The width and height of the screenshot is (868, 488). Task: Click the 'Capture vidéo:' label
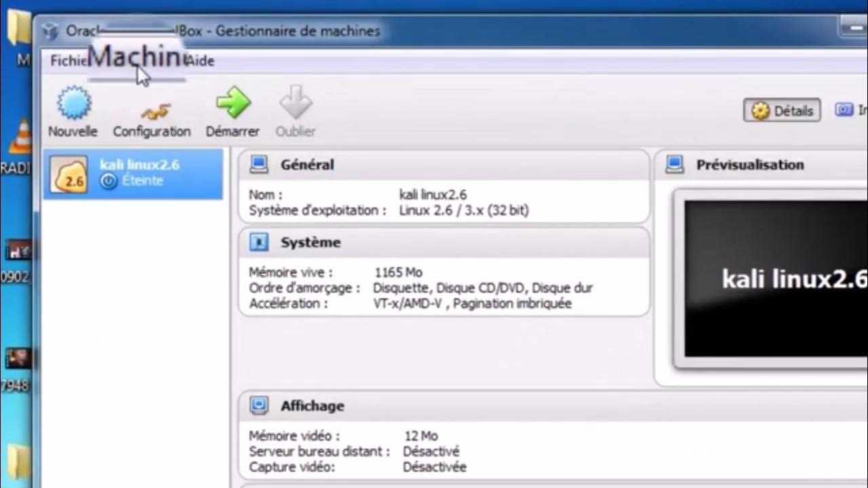(x=292, y=467)
